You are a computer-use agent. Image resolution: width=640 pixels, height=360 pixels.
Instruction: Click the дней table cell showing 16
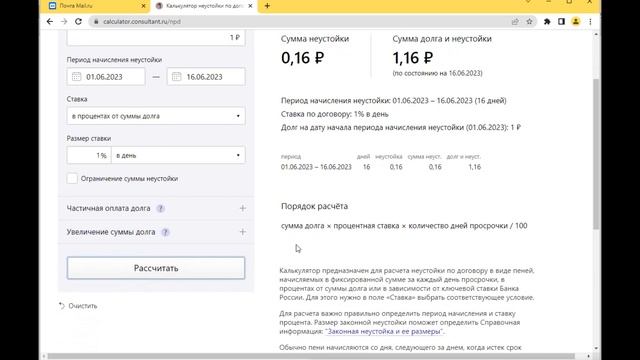pyautogui.click(x=367, y=167)
